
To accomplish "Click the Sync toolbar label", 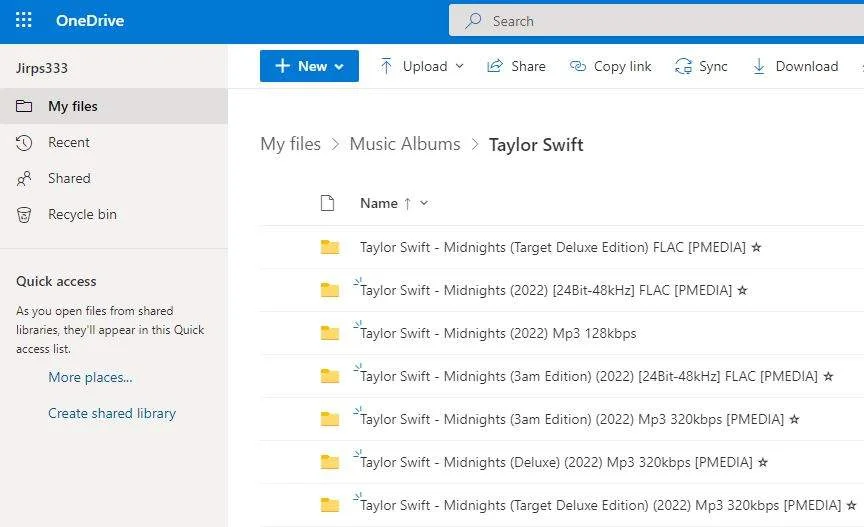I will [x=713, y=66].
